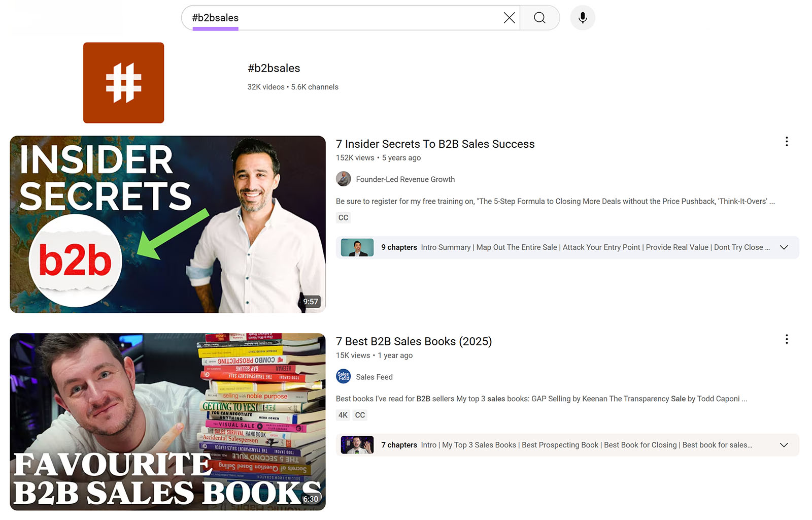Open the Founder-Led Revenue Growth channel avatar

[343, 179]
